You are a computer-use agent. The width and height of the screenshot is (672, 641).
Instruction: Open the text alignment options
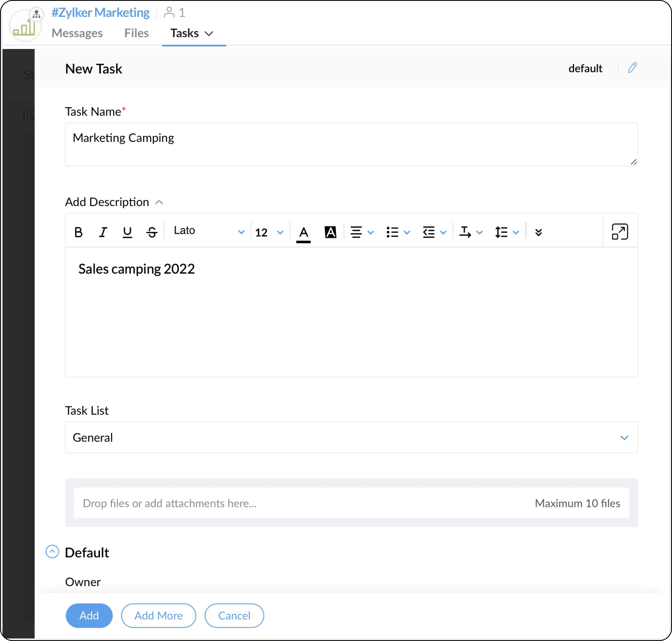[x=362, y=232]
